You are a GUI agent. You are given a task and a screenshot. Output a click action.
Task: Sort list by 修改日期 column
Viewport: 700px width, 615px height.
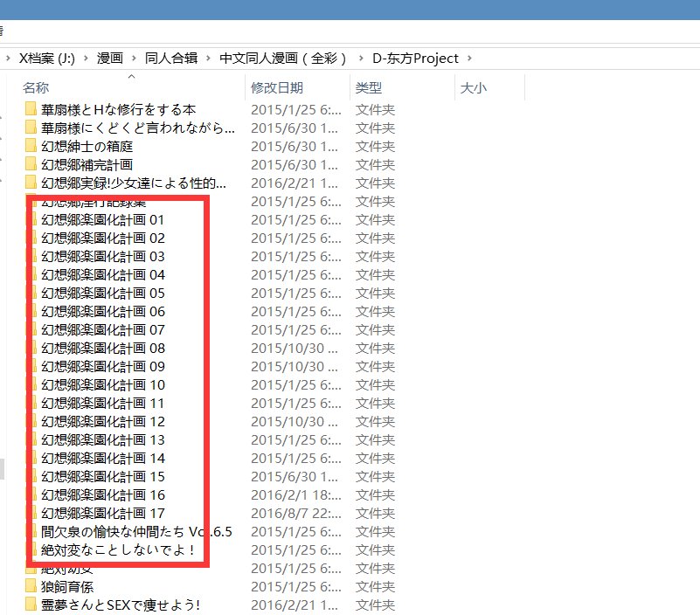tap(276, 88)
